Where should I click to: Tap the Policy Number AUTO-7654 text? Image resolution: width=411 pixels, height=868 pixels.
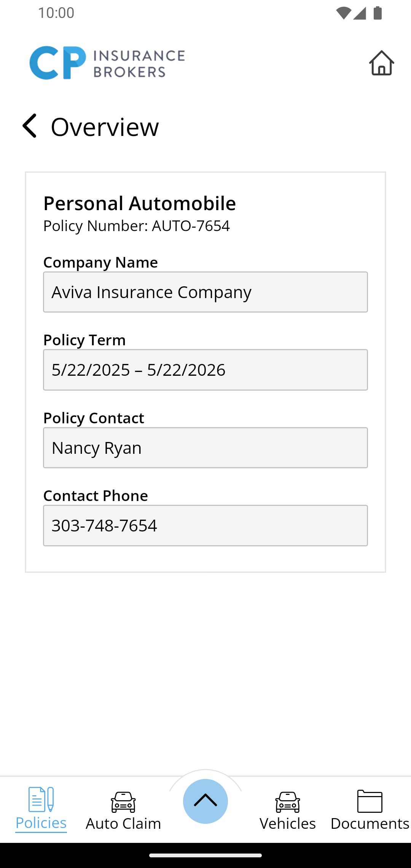[x=137, y=226]
